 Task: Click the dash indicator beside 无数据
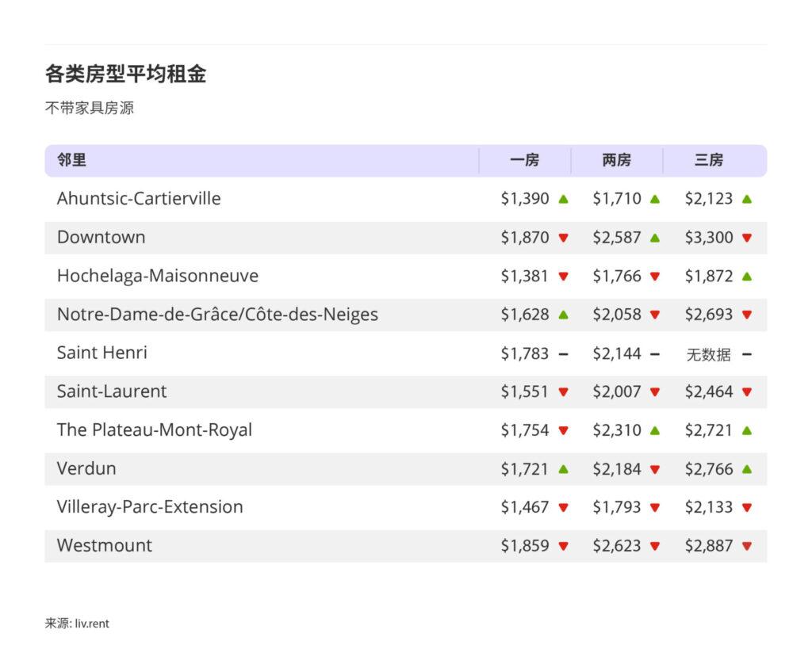(x=747, y=354)
